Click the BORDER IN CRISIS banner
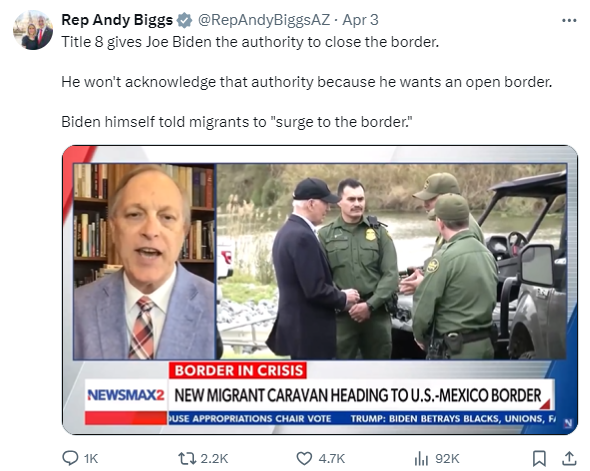Screen dimensions: 590x471 (238, 370)
